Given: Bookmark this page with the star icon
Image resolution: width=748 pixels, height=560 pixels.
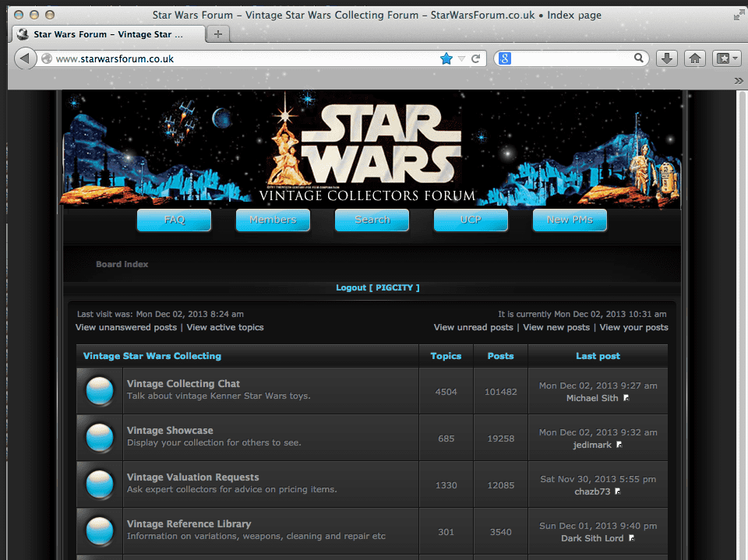Looking at the screenshot, I should [x=446, y=58].
